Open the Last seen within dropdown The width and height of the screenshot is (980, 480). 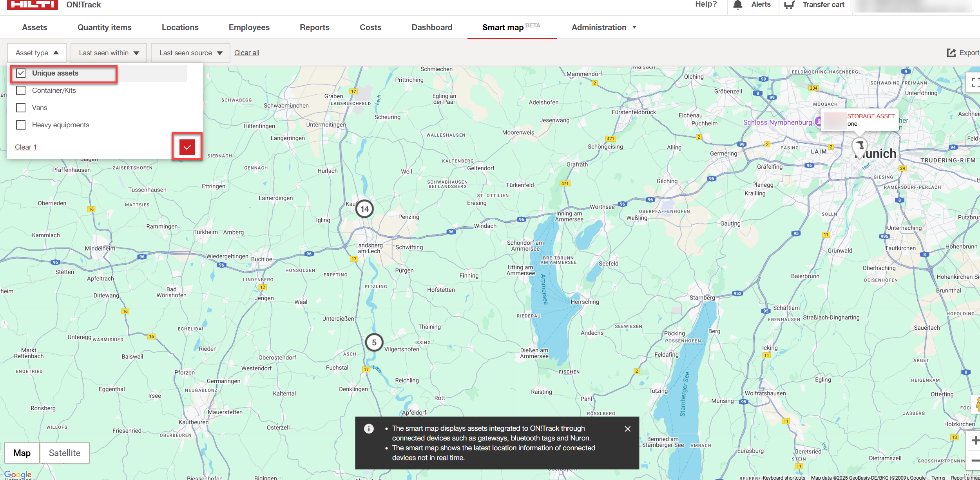click(109, 53)
